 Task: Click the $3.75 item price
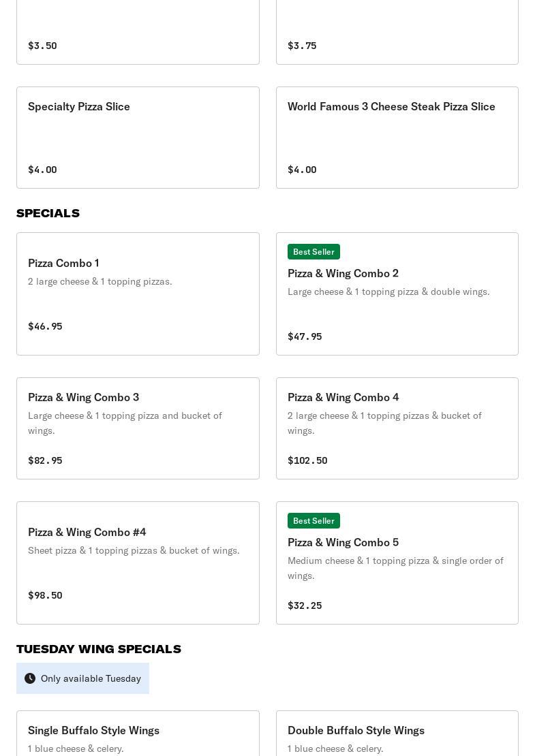[302, 46]
